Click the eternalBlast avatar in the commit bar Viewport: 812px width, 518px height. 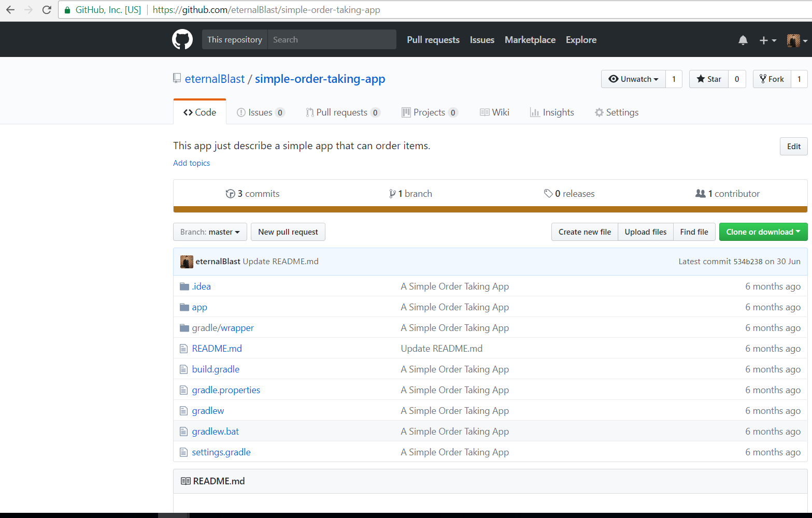pos(187,262)
